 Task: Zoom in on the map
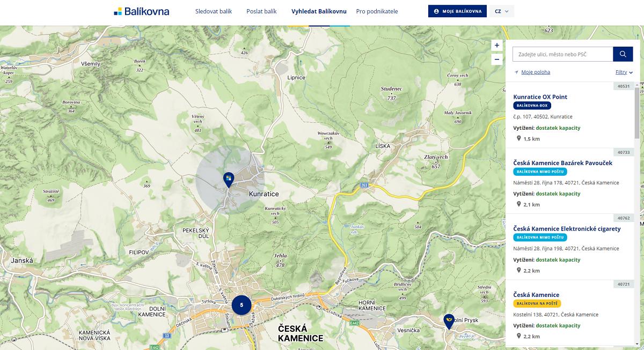pyautogui.click(x=497, y=46)
